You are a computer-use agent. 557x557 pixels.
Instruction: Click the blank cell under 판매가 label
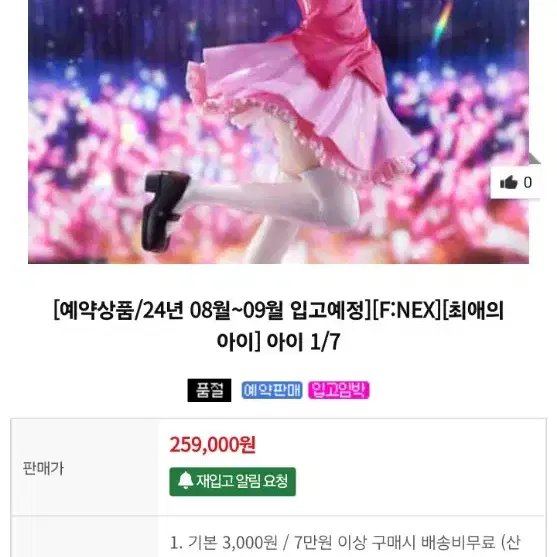(x=85, y=536)
